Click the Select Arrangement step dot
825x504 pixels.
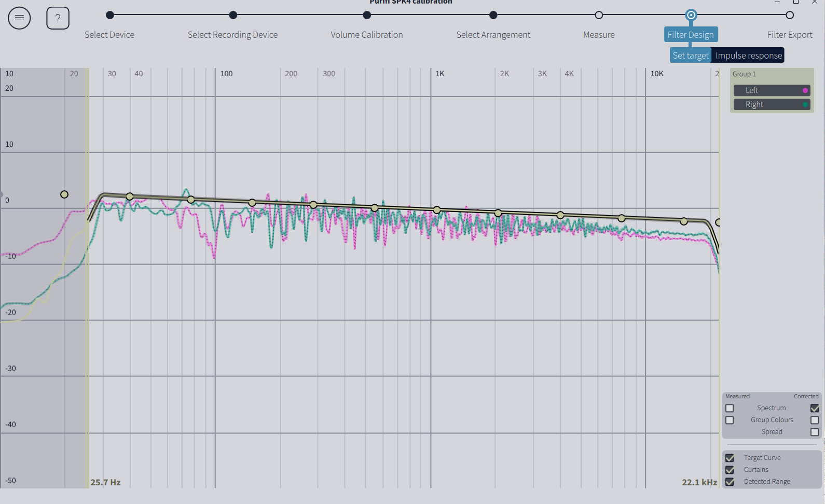coord(493,15)
